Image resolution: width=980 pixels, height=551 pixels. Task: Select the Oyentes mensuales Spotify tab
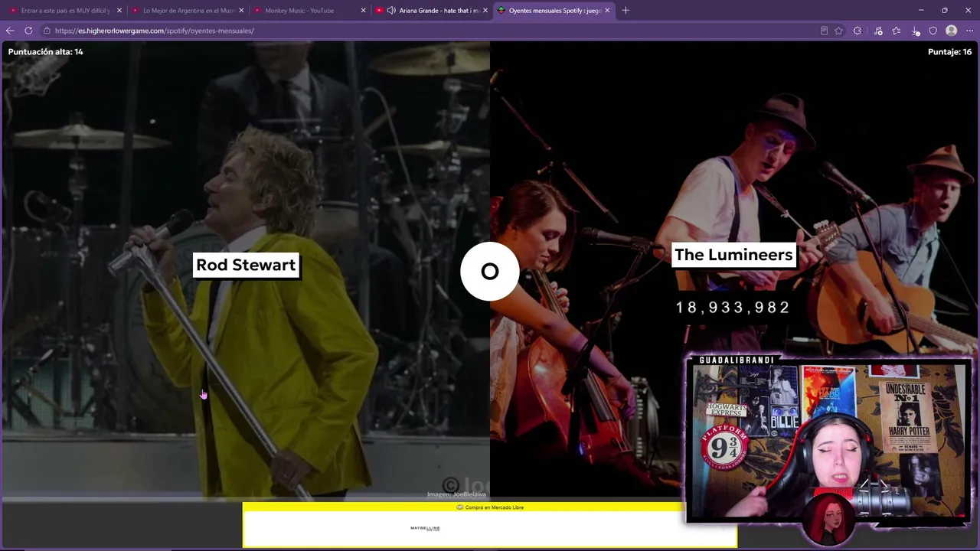(554, 11)
